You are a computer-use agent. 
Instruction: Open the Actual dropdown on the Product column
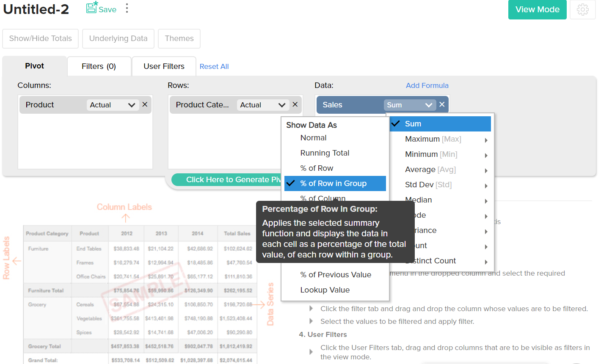coord(113,105)
